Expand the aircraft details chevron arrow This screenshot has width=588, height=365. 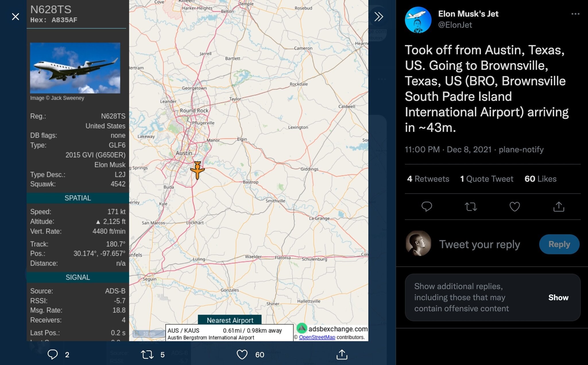[378, 15]
